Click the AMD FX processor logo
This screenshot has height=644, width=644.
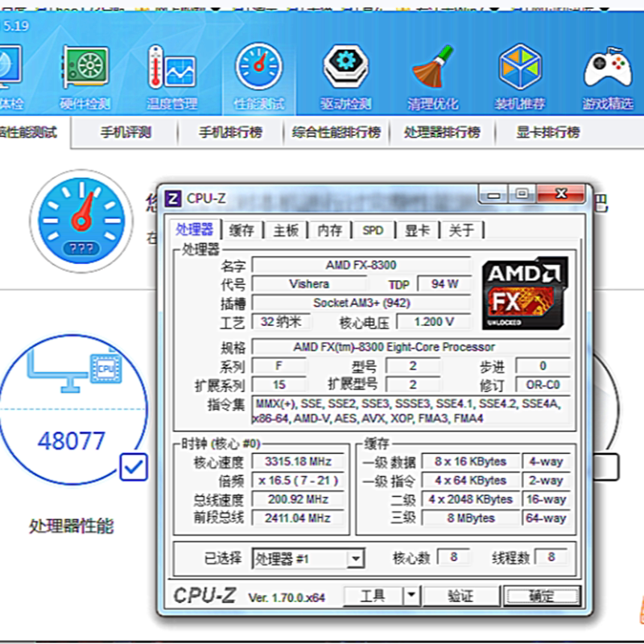(x=525, y=293)
